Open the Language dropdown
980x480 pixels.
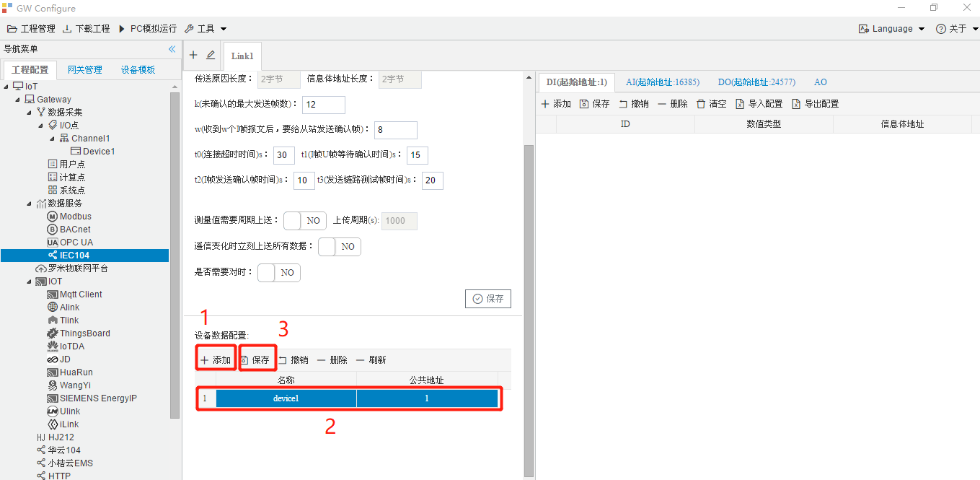click(891, 29)
